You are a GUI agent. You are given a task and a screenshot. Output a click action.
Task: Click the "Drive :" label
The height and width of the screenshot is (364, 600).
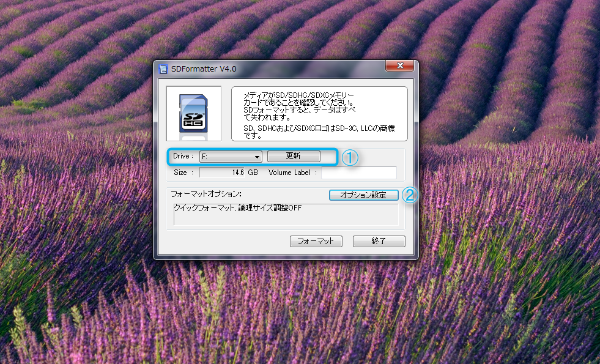[x=183, y=157]
